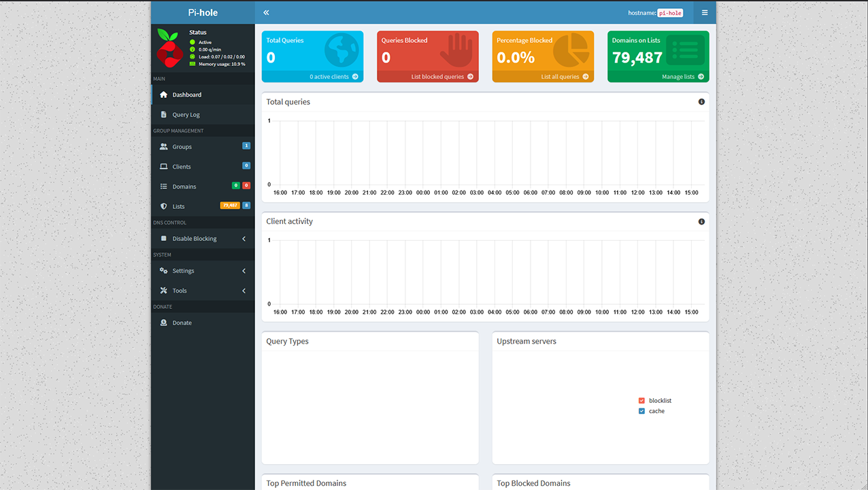
Task: Click the Lists shield icon in sidebar
Action: [x=163, y=206]
